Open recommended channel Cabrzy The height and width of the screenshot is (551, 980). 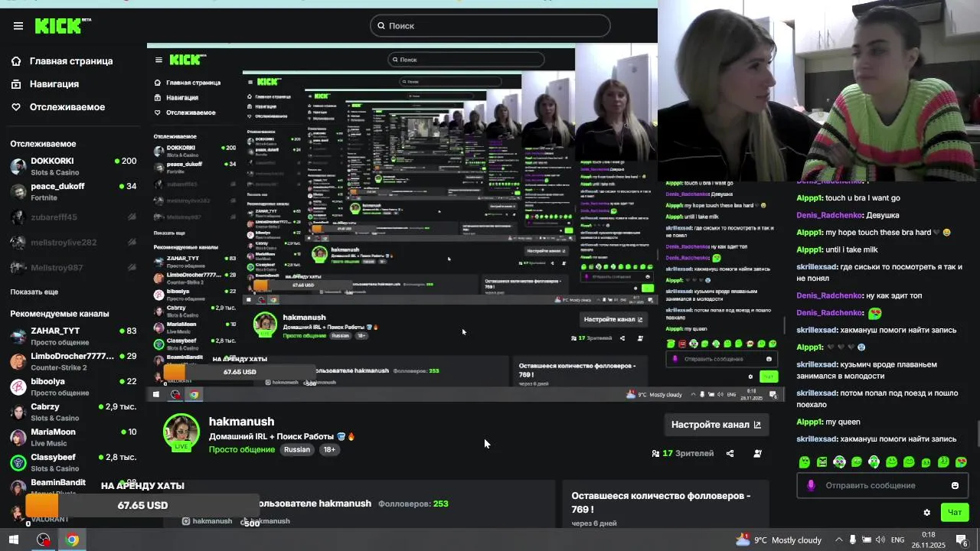(x=73, y=412)
